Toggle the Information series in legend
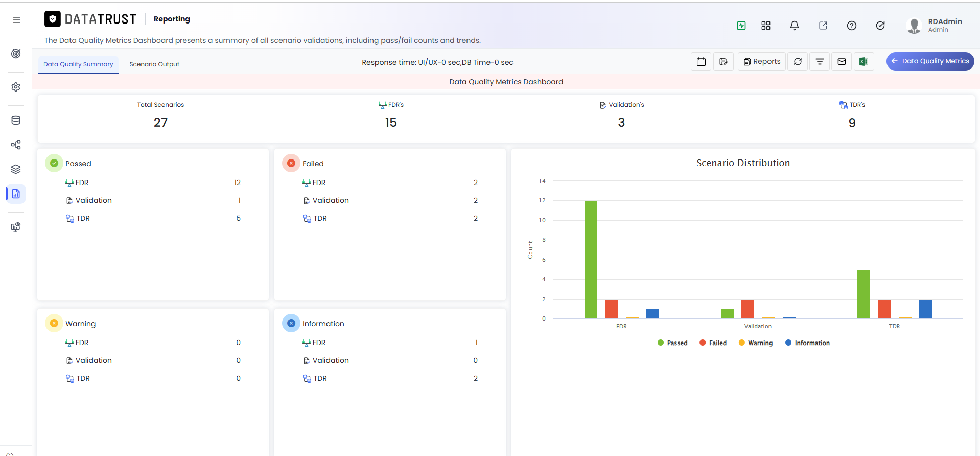980x456 pixels. [x=807, y=343]
